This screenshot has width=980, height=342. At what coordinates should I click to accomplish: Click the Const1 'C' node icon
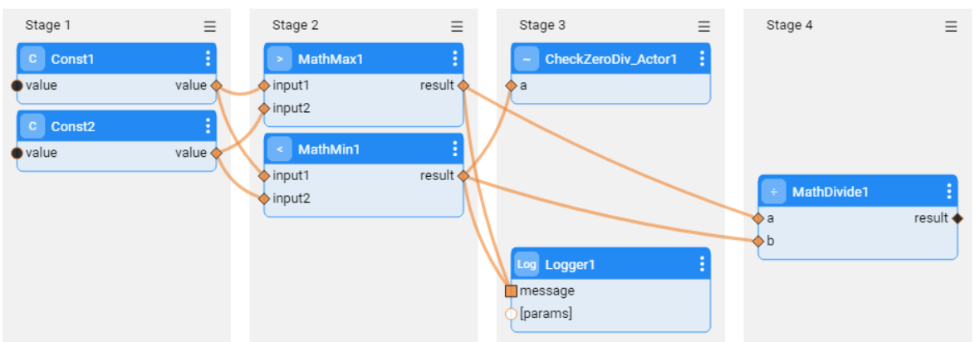point(32,59)
